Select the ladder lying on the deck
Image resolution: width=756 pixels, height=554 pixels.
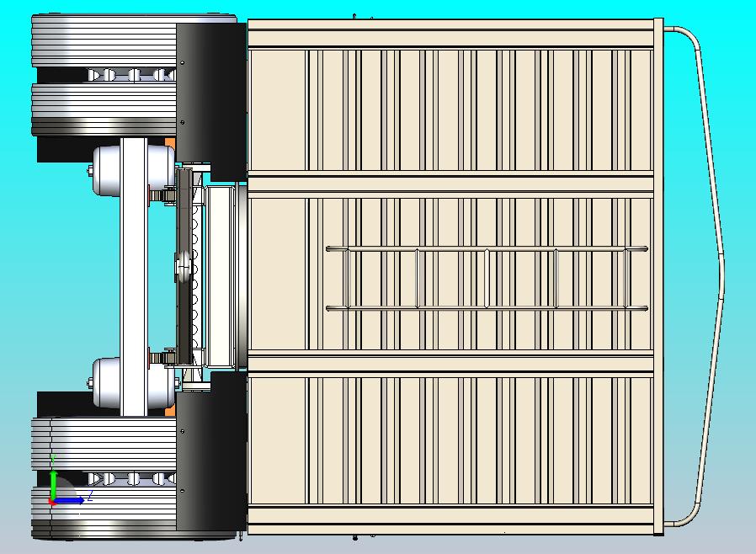pyautogui.click(x=487, y=278)
